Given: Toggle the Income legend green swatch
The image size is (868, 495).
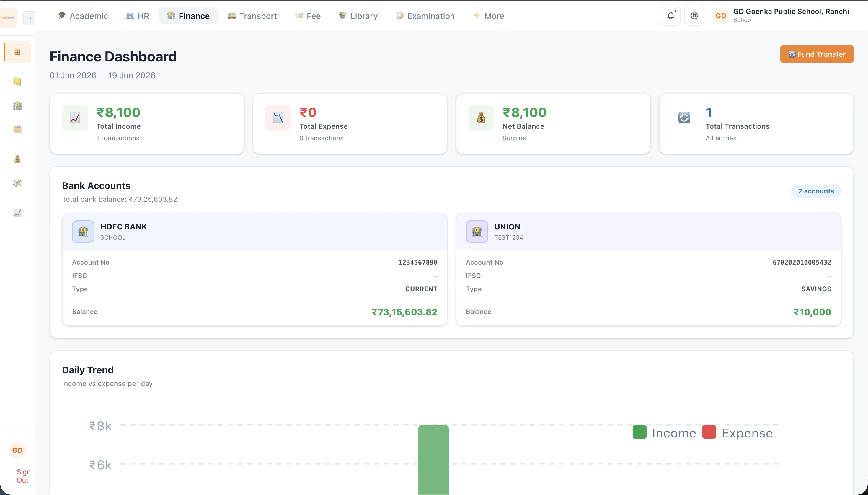Looking at the screenshot, I should (x=639, y=432).
